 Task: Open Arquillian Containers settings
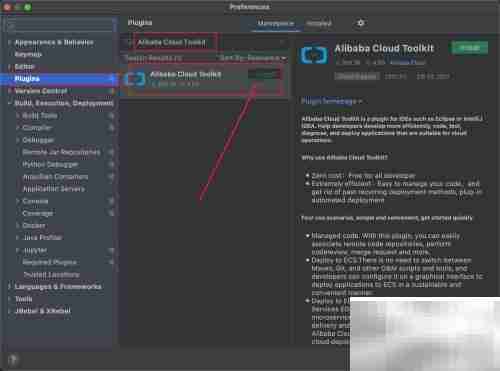(x=55, y=177)
